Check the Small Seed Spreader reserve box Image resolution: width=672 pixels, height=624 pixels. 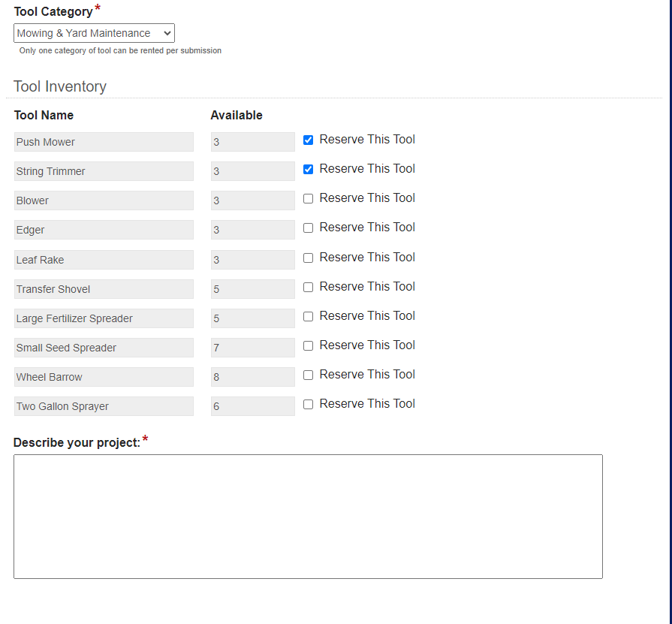tap(308, 346)
